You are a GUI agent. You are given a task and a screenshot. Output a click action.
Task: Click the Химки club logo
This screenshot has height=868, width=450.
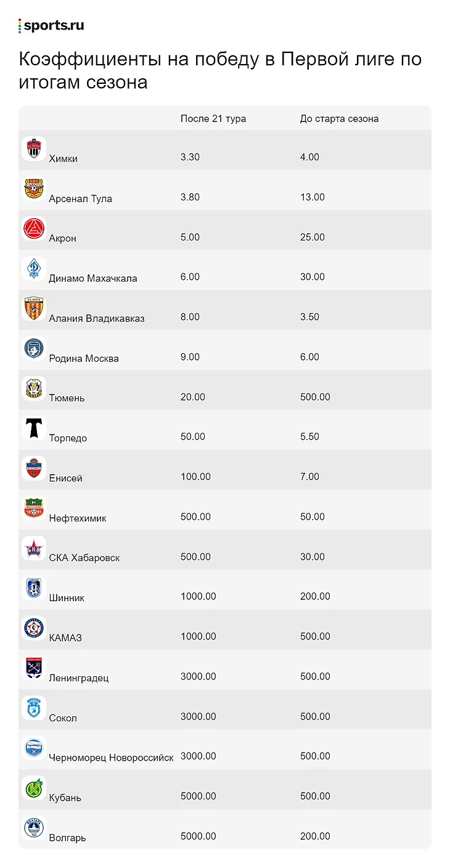tap(34, 149)
